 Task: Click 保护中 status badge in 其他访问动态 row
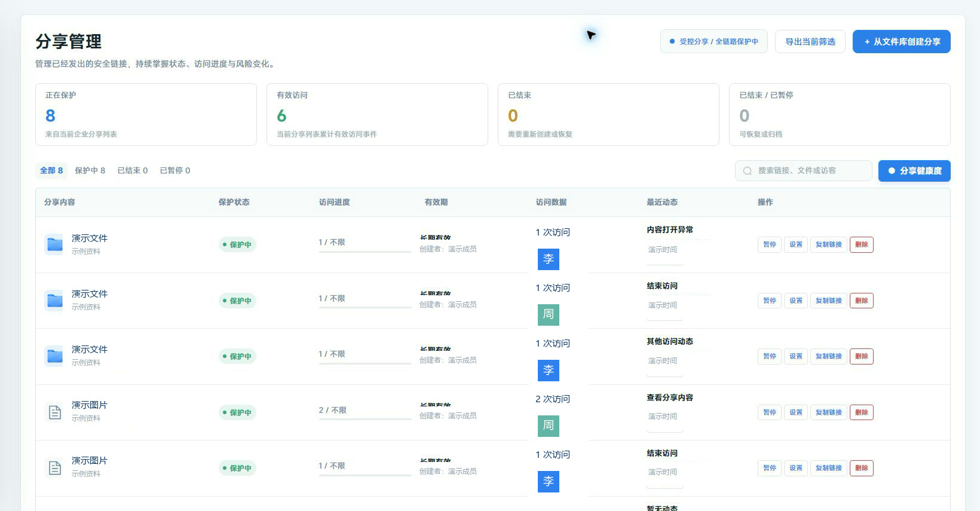(237, 356)
